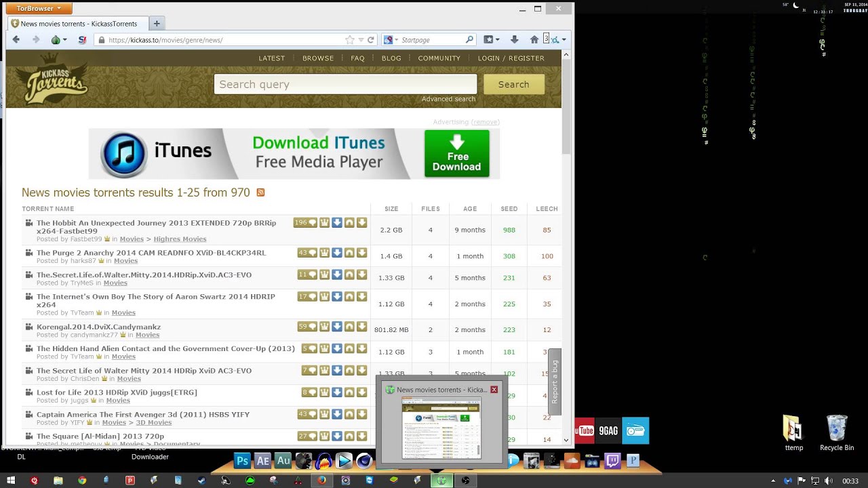The image size is (868, 488).
Task: Click the volume speaker icon in system tray
Action: tap(829, 481)
